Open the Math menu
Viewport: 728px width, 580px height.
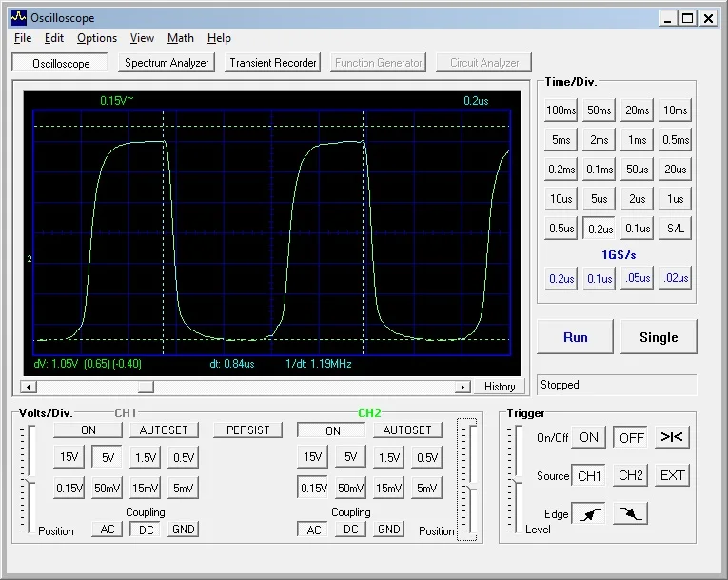click(x=180, y=38)
